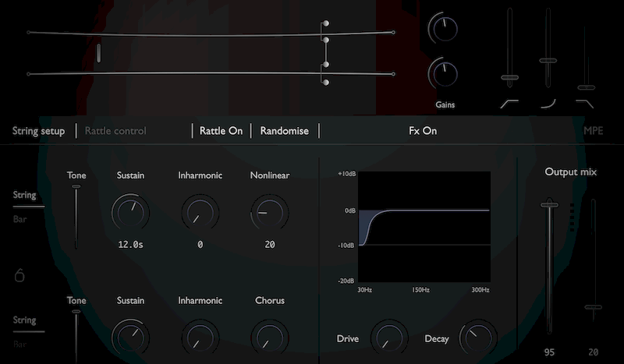
Task: Click the pluck position marker between the strings
Action: click(99, 53)
